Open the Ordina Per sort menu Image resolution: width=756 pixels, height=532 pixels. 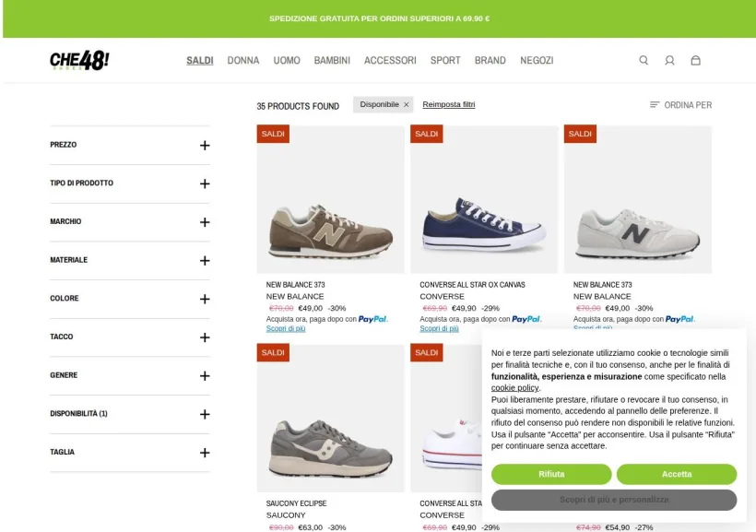coord(680,105)
